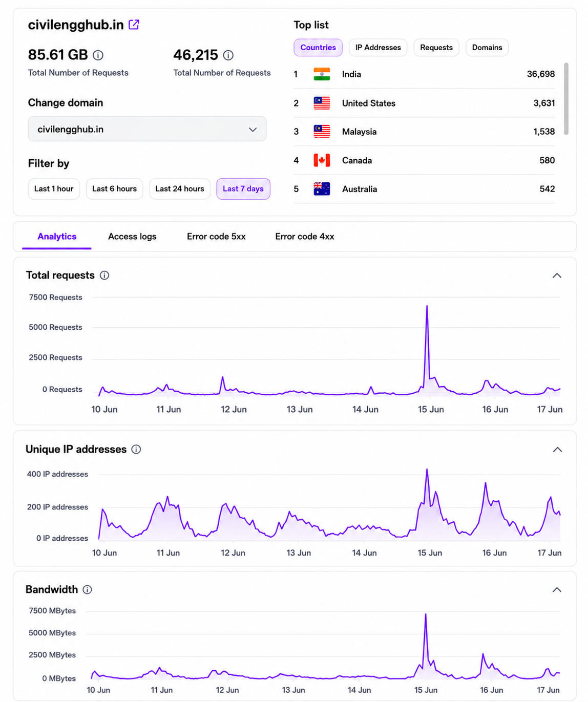The height and width of the screenshot is (702, 588).
Task: Click the 400 IP addresses axis label
Action: click(x=57, y=474)
